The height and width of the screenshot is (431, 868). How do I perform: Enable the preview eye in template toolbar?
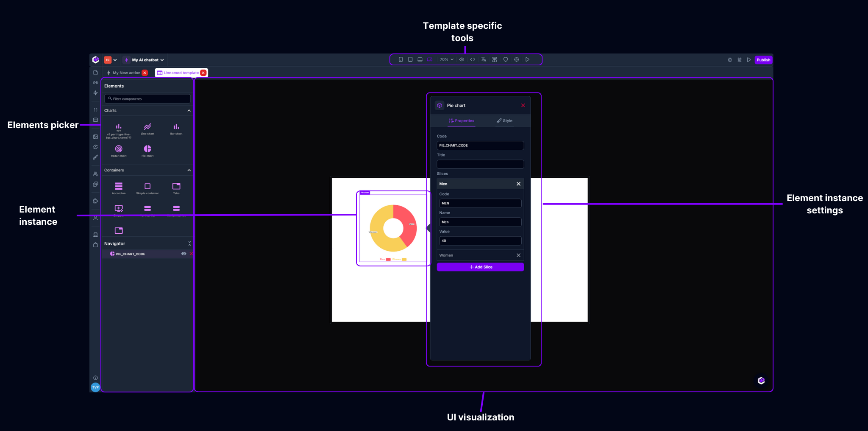(462, 59)
